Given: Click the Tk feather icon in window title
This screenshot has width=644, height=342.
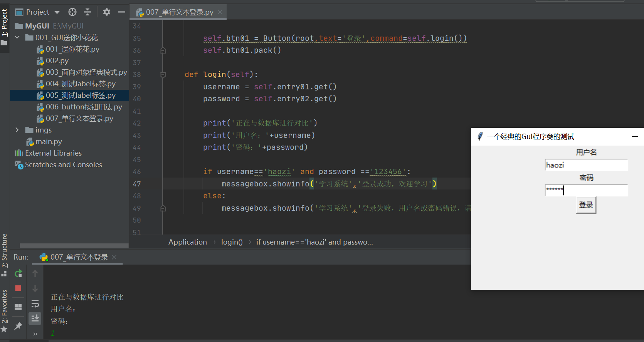Looking at the screenshot, I should [x=480, y=136].
